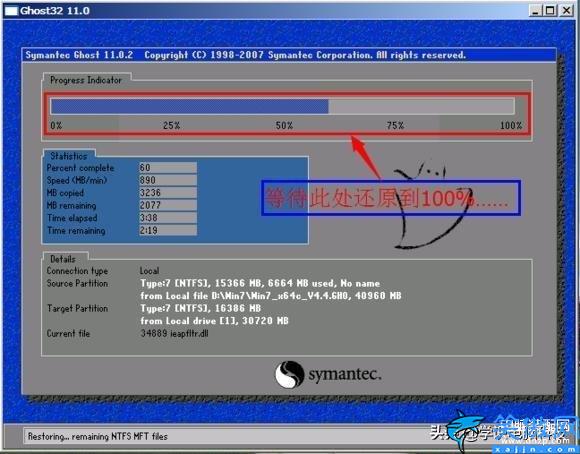Select the MB copied value field
The width and height of the screenshot is (580, 454).
click(168, 193)
